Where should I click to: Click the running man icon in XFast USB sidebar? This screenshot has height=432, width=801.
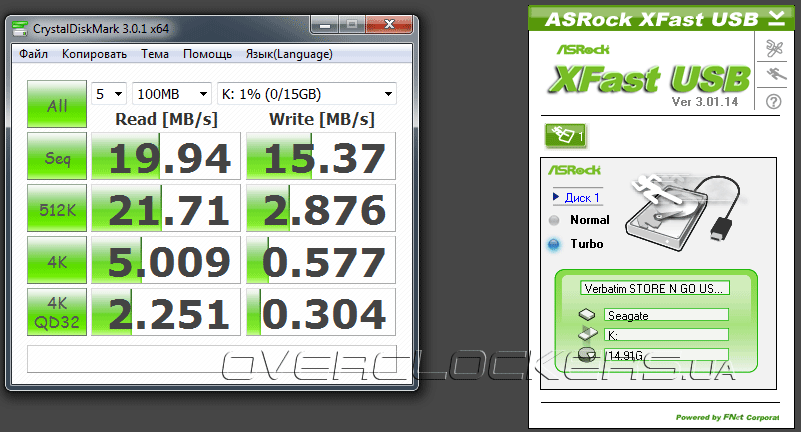coord(775,75)
